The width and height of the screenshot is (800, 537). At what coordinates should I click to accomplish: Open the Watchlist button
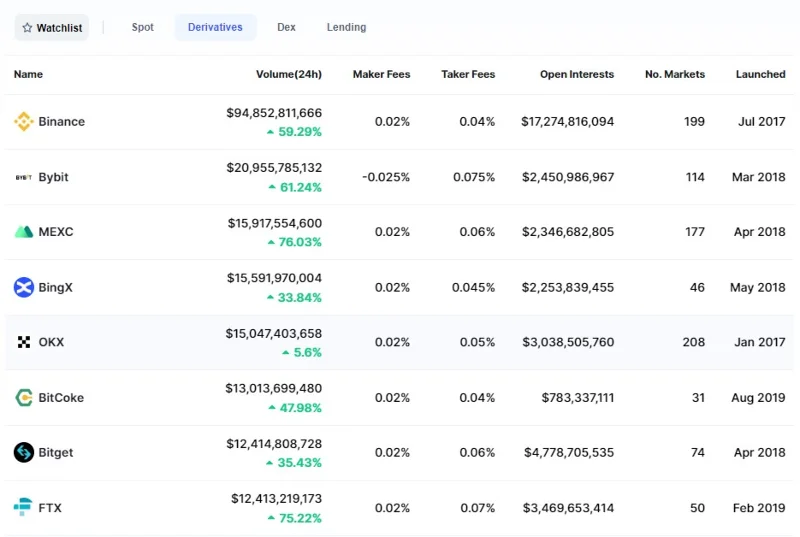pos(52,28)
